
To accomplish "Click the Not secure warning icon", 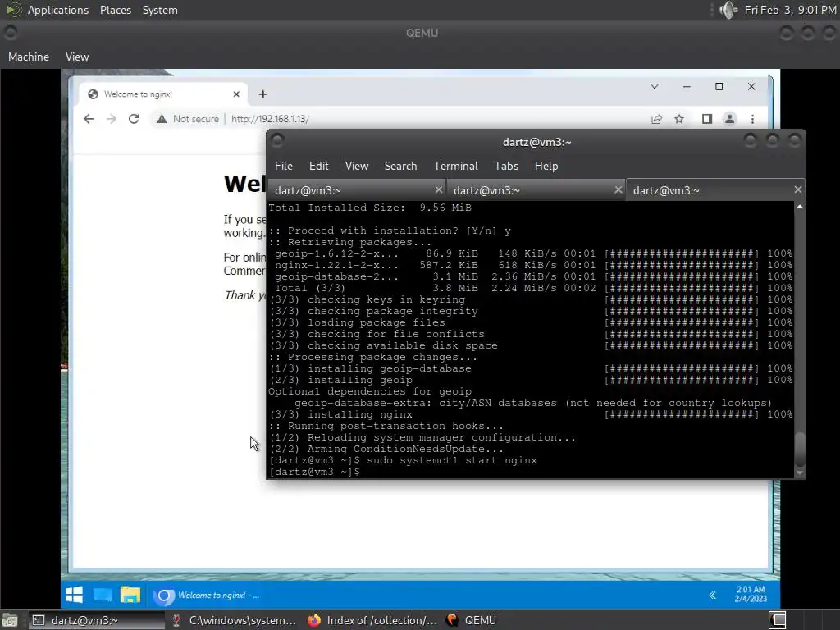I will click(x=162, y=119).
